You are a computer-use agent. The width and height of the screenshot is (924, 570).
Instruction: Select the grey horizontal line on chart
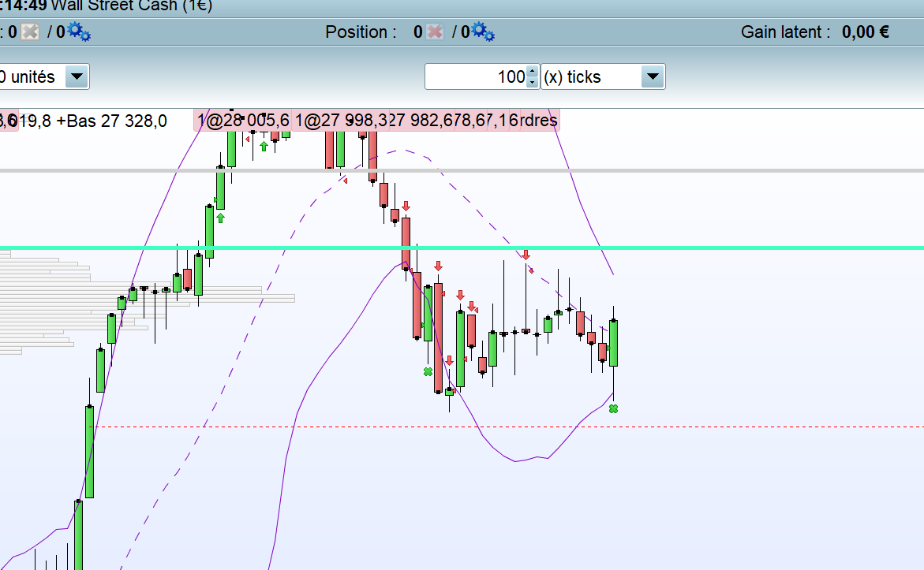coord(462,171)
